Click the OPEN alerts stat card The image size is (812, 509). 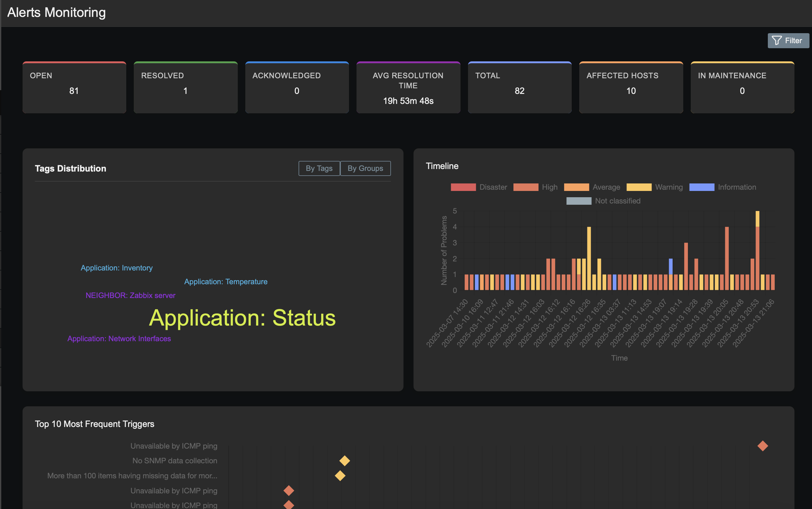pos(74,88)
